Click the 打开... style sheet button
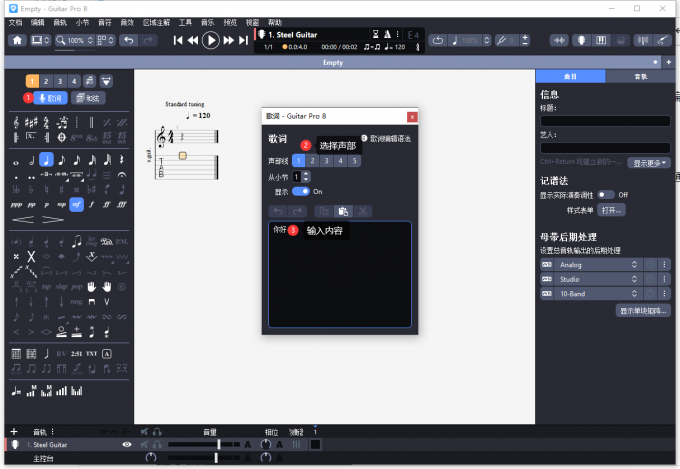 click(612, 210)
